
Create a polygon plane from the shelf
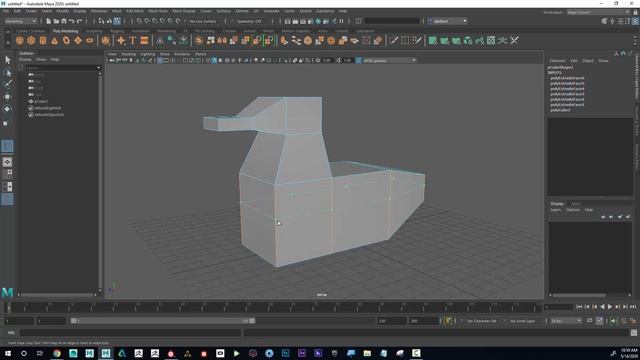pos(78,40)
